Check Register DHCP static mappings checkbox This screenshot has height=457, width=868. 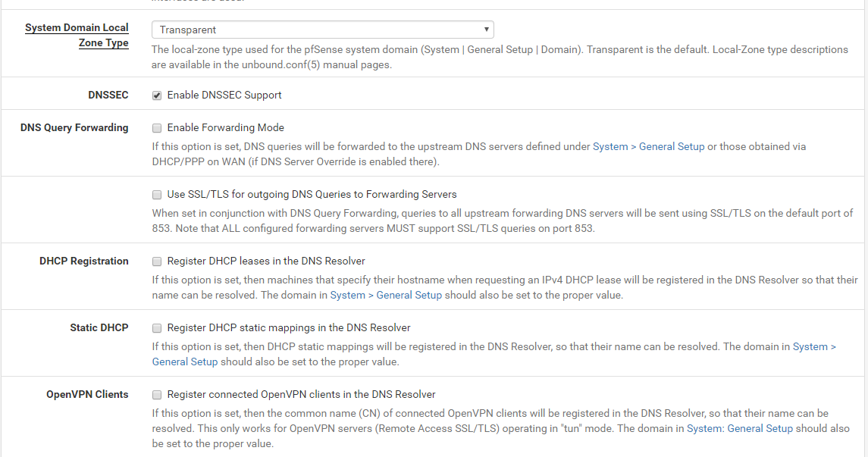[x=157, y=328]
